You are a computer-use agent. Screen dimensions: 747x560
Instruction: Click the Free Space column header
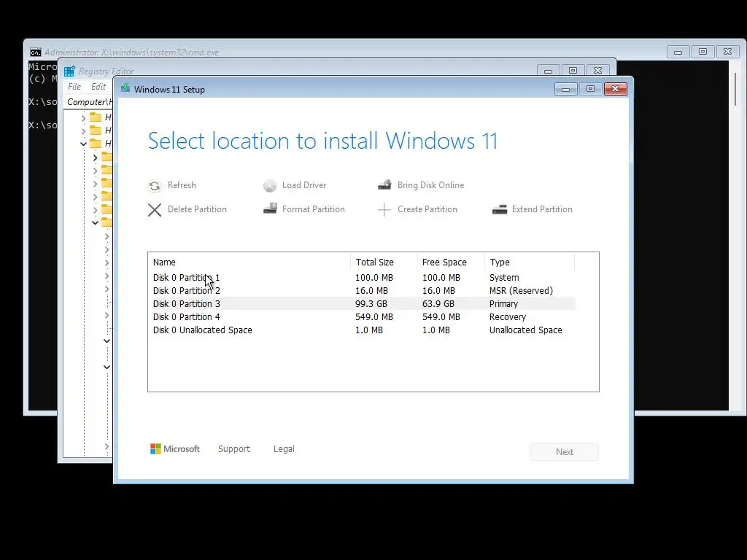450,262
